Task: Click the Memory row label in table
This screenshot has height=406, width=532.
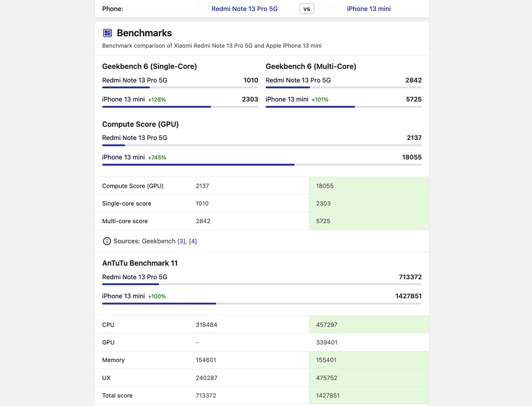Action: click(113, 360)
